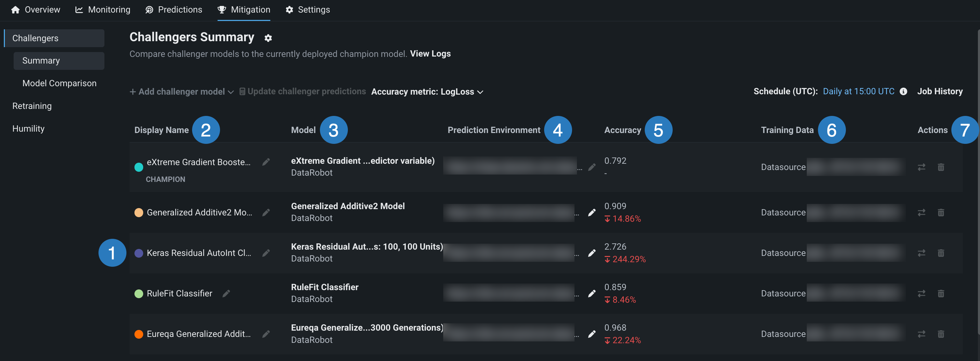The height and width of the screenshot is (361, 980).
Task: Open the Monitoring tab
Action: (x=103, y=9)
